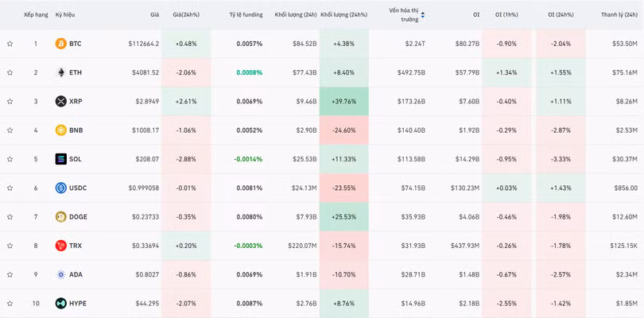The width and height of the screenshot is (644, 318).
Task: Toggle favorite star for BTC row
Action: (x=10, y=44)
